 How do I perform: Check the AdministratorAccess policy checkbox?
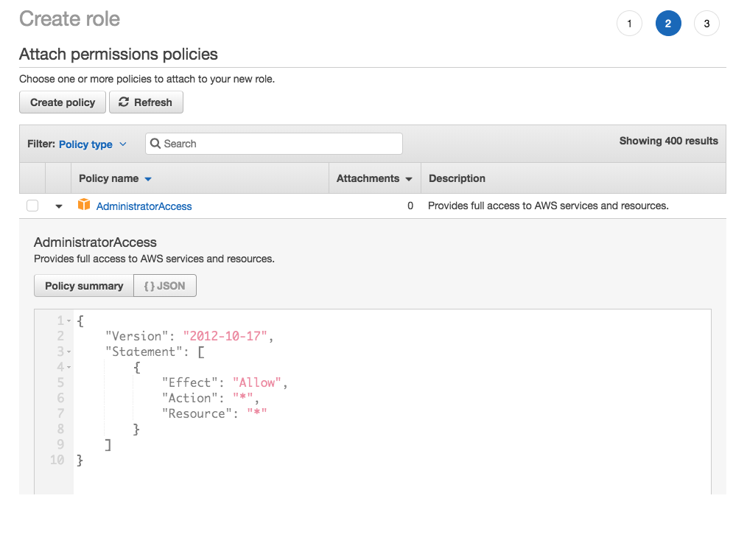[32, 206]
